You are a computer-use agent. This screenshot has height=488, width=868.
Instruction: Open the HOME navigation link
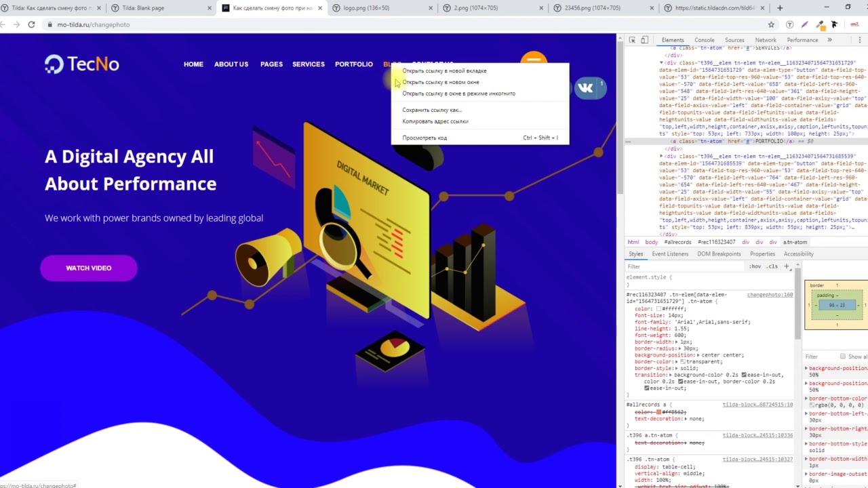tap(193, 64)
